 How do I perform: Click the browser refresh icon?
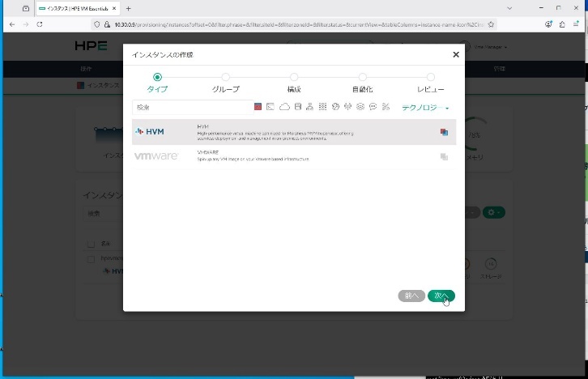click(x=39, y=24)
